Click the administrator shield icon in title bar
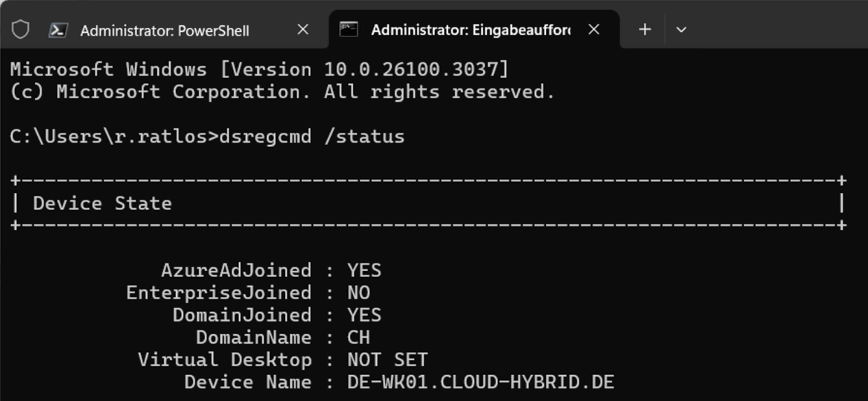The width and height of the screenshot is (868, 401). tap(21, 30)
